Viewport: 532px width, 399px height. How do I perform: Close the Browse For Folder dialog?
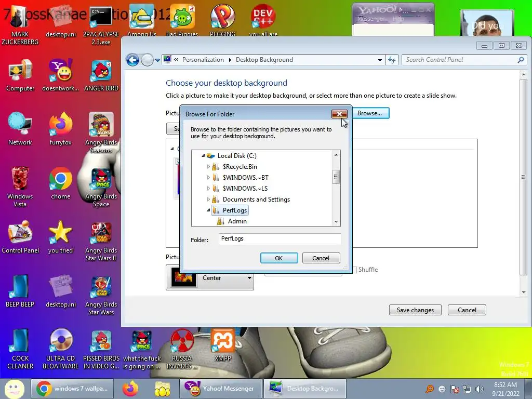pos(339,114)
